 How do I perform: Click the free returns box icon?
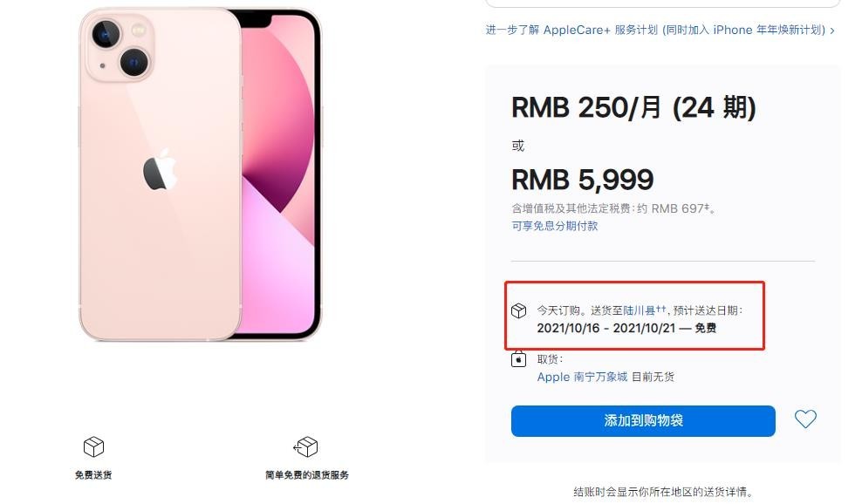pyautogui.click(x=305, y=446)
